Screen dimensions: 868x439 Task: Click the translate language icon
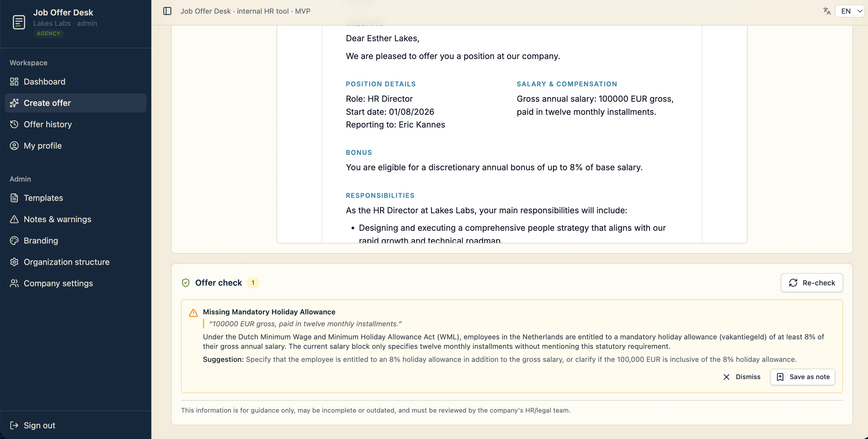pos(827,11)
